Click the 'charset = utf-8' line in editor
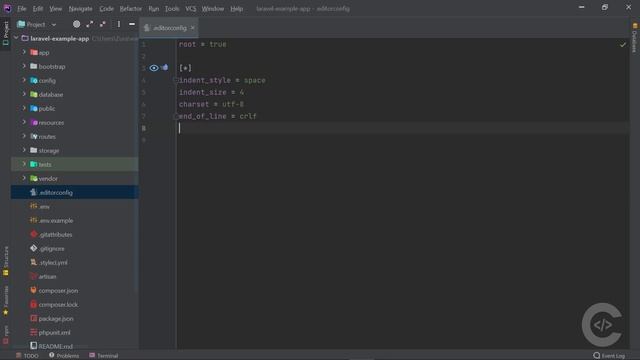The image size is (640, 360). click(211, 104)
